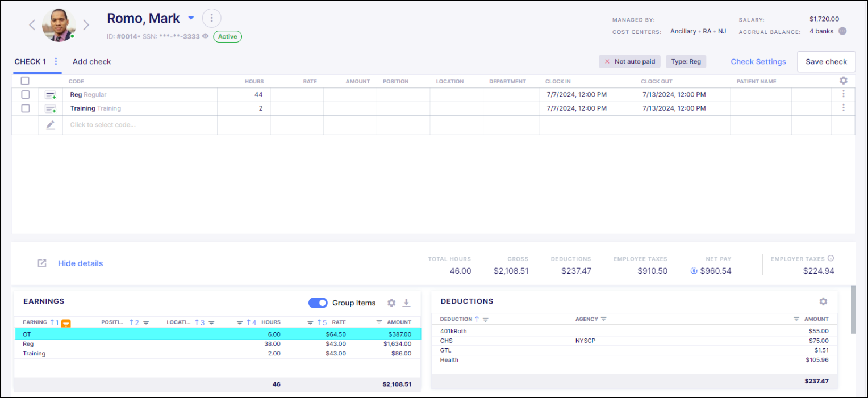Go to the next employee arrow
The height and width of the screenshot is (398, 868).
[86, 25]
